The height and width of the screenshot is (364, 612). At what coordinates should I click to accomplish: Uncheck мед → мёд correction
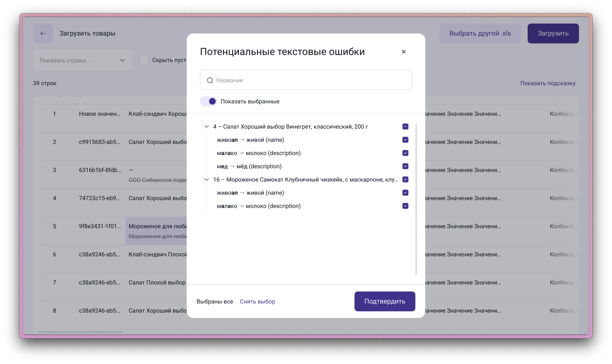pos(405,166)
